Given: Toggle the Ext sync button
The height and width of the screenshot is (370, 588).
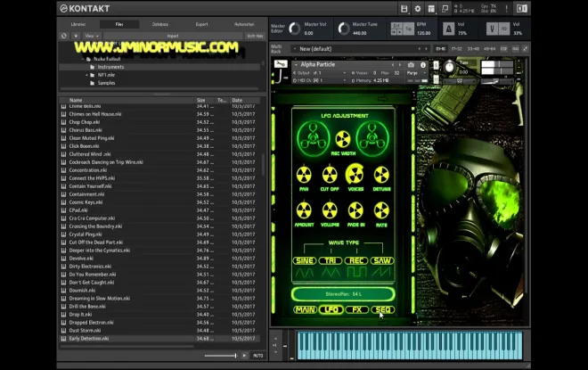Looking at the screenshot, I should pyautogui.click(x=396, y=26).
